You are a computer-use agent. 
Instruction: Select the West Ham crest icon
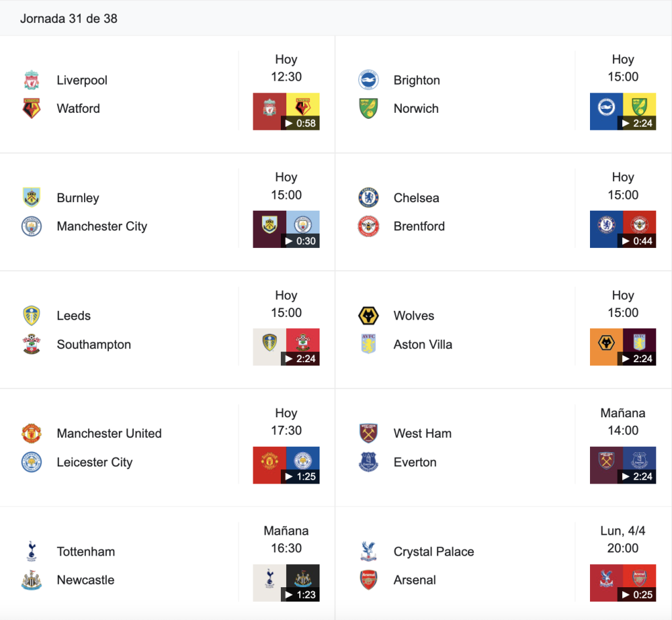click(368, 433)
